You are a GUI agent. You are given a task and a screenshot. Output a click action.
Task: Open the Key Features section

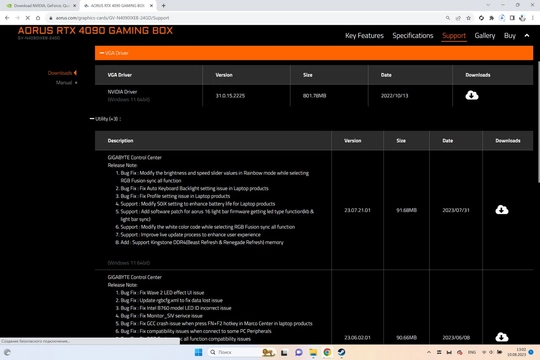[x=364, y=35]
